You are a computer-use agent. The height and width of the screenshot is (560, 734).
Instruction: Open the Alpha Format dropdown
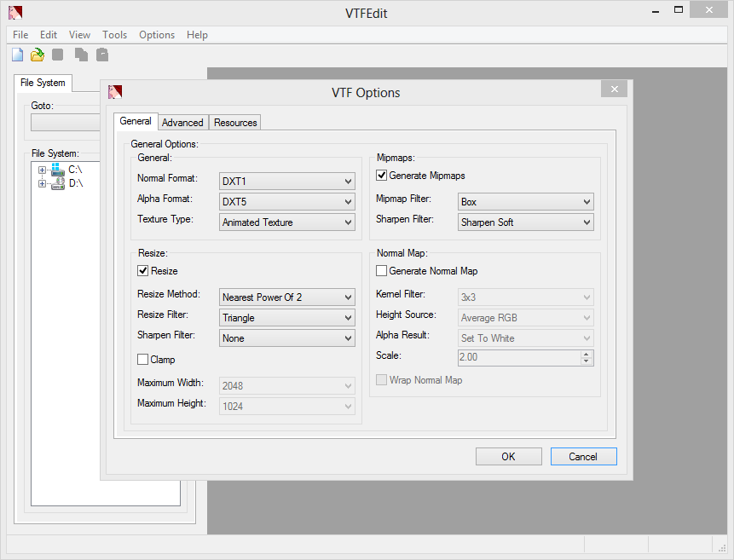[x=287, y=202]
